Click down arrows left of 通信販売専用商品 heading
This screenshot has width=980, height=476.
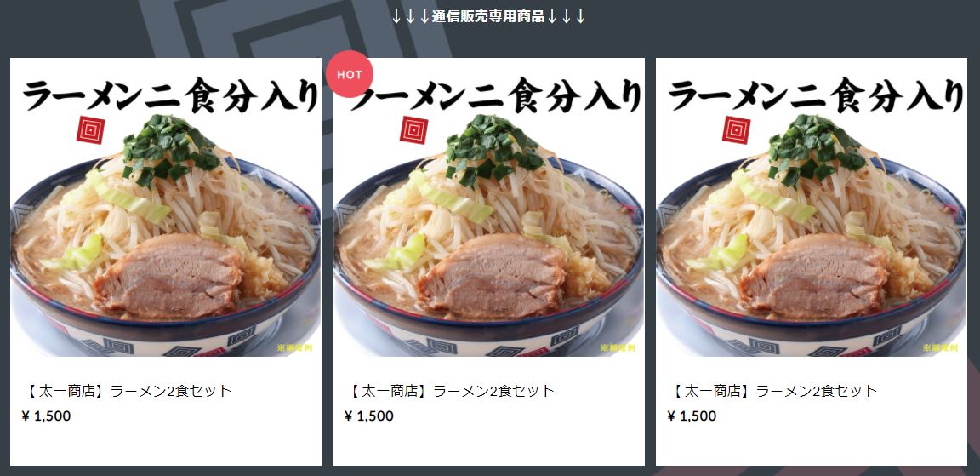point(411,16)
